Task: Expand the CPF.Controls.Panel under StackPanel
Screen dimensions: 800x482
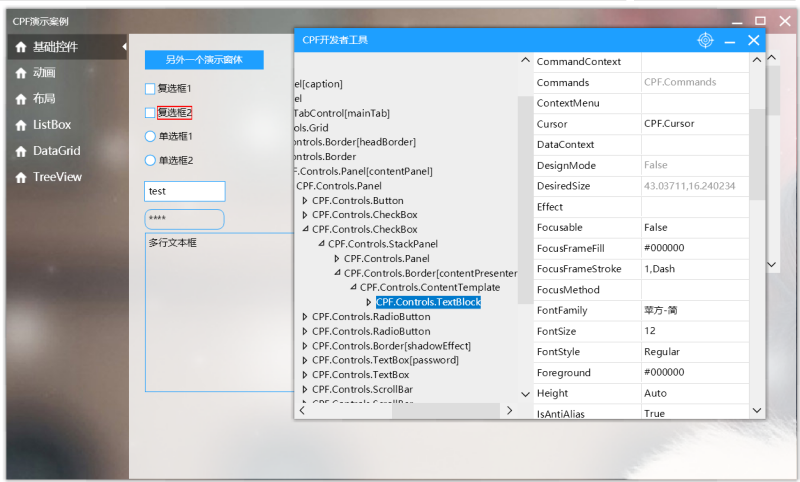Action: coord(337,259)
